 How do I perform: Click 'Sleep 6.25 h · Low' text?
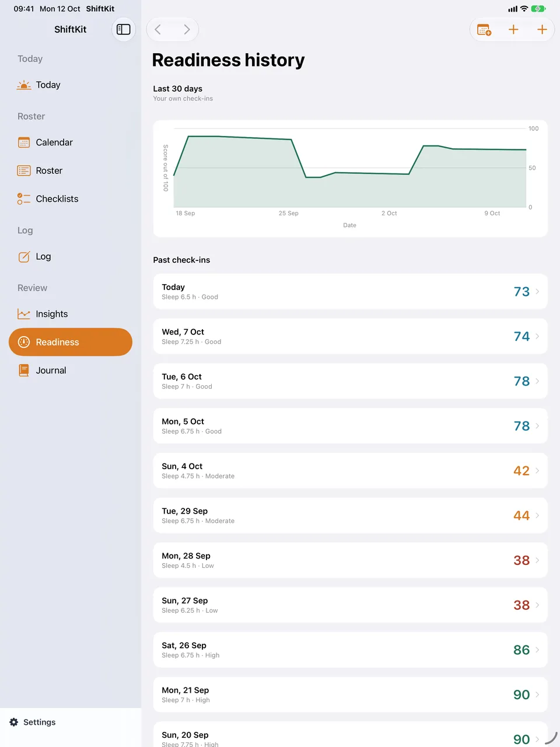(x=190, y=610)
